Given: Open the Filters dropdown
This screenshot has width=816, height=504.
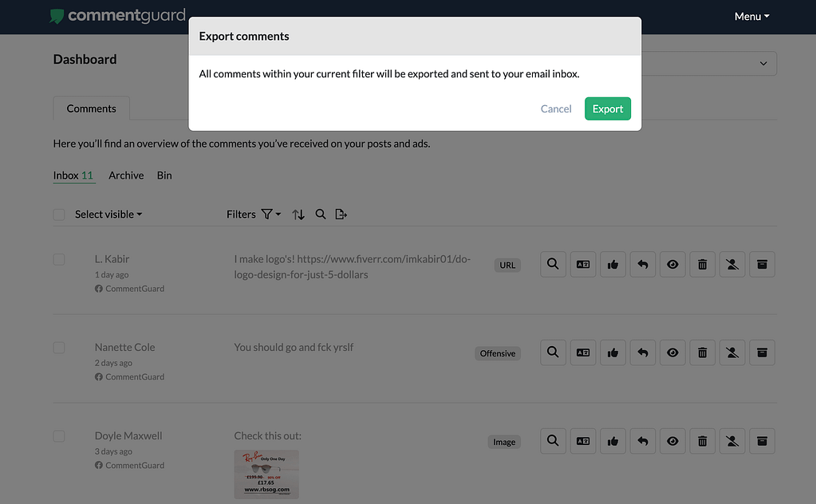Looking at the screenshot, I should [x=252, y=214].
